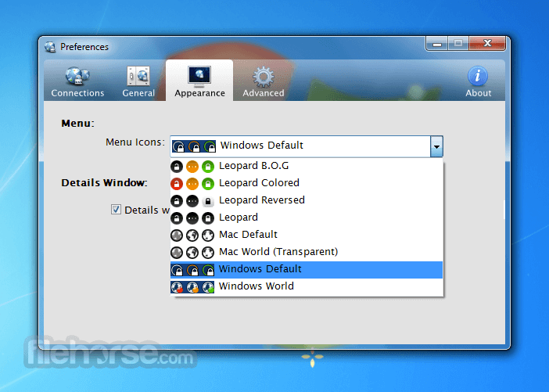Open the About tab

point(478,81)
